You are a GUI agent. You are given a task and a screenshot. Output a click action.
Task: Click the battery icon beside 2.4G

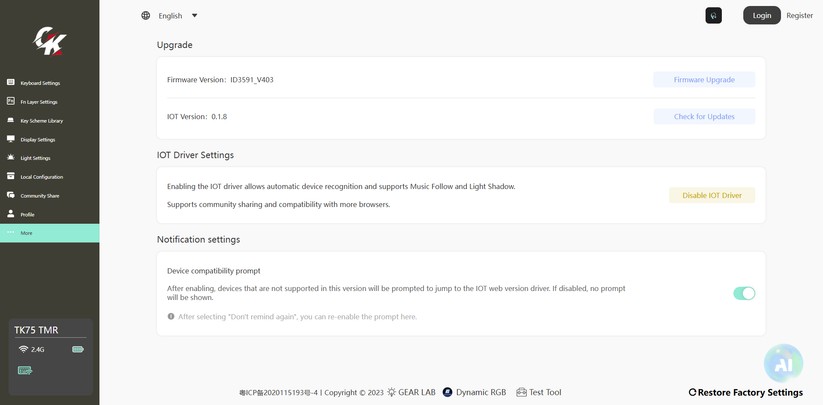pyautogui.click(x=78, y=349)
